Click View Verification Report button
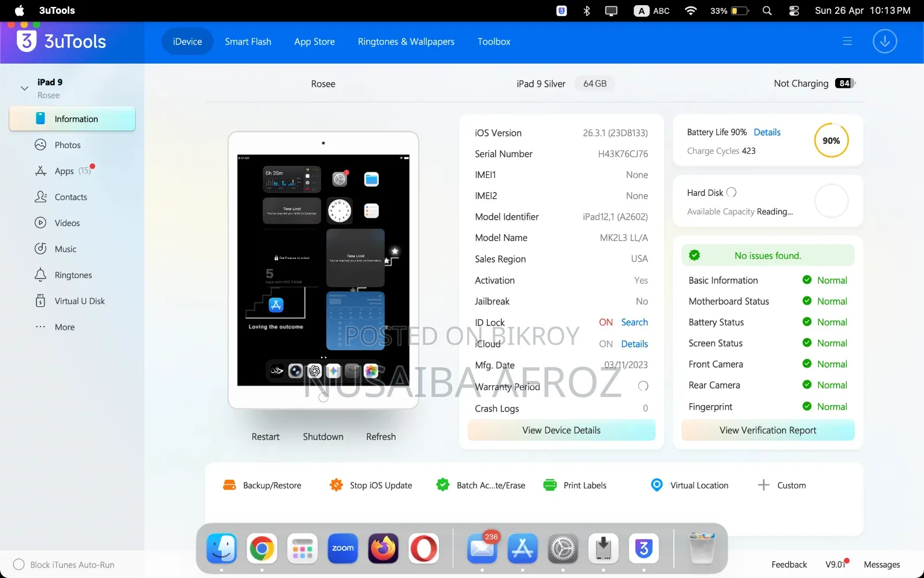This screenshot has width=924, height=578. click(767, 430)
